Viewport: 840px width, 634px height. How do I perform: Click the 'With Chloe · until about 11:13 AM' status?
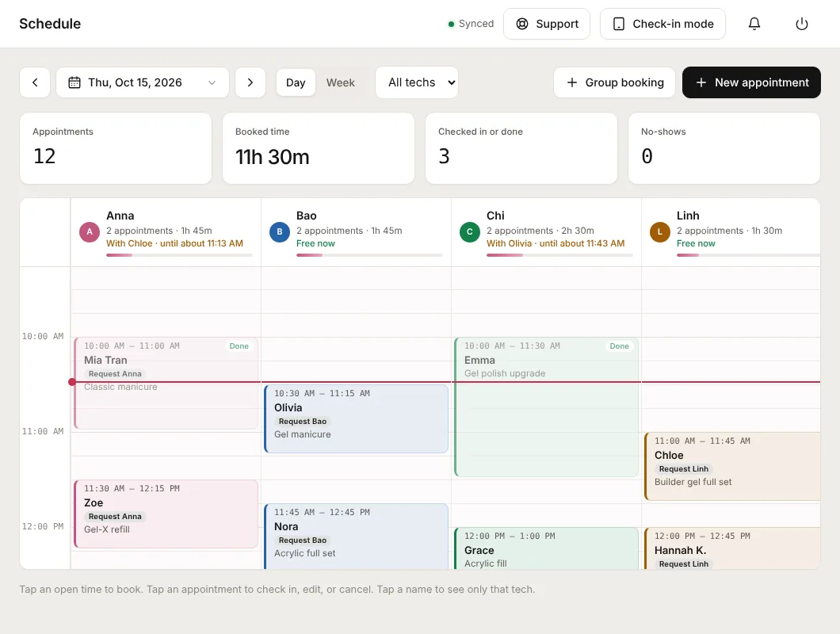coord(174,243)
